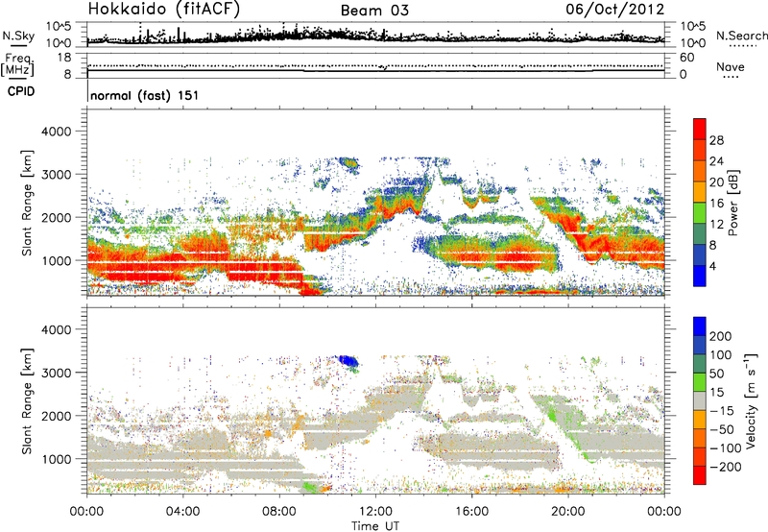768x532 pixels.
Task: Click the '28' label on Power colorbar
Action: click(716, 140)
